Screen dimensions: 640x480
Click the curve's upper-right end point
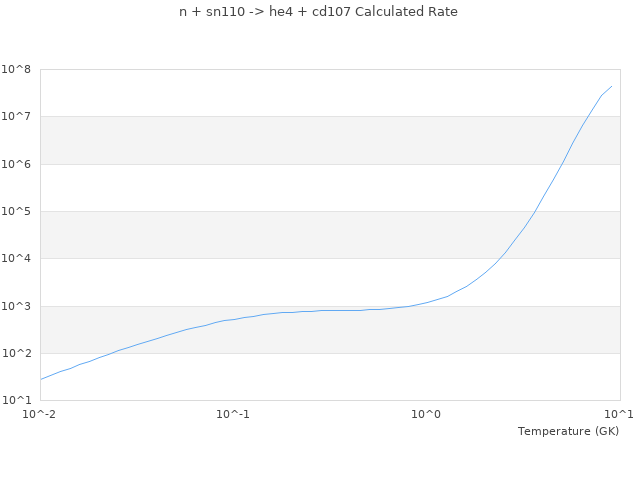(612, 86)
